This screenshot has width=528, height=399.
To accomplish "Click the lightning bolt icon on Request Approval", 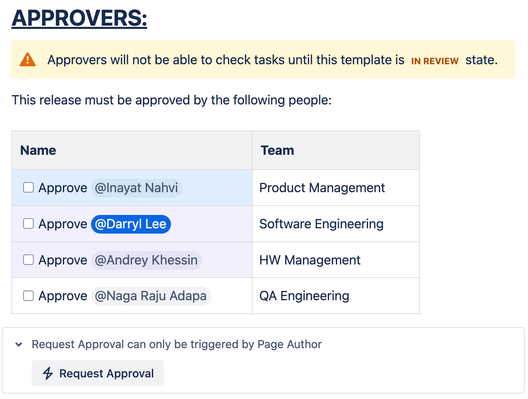I will point(48,373).
